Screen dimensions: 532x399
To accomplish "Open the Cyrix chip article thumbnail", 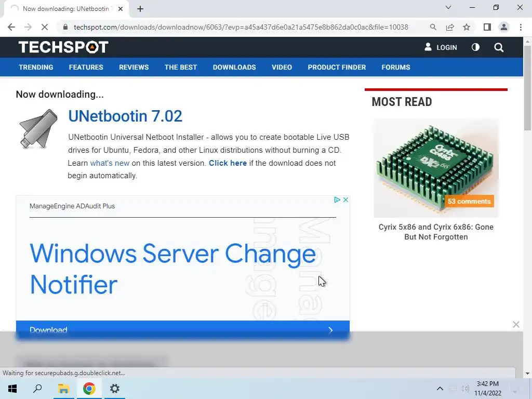I will point(436,168).
